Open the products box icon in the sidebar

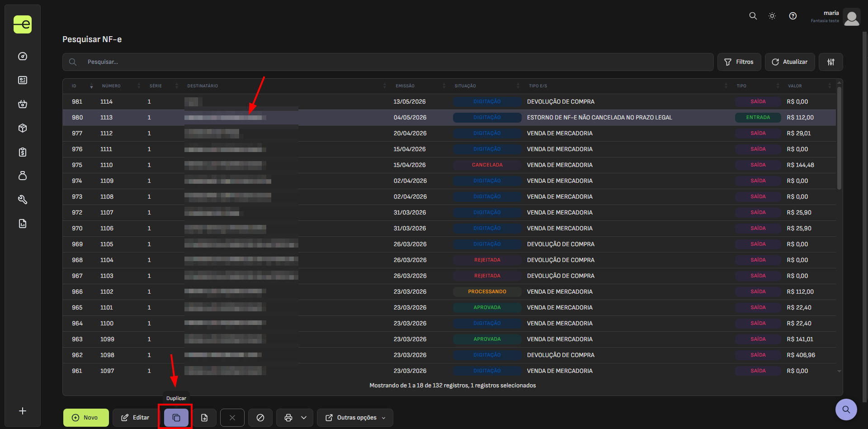[x=23, y=128]
